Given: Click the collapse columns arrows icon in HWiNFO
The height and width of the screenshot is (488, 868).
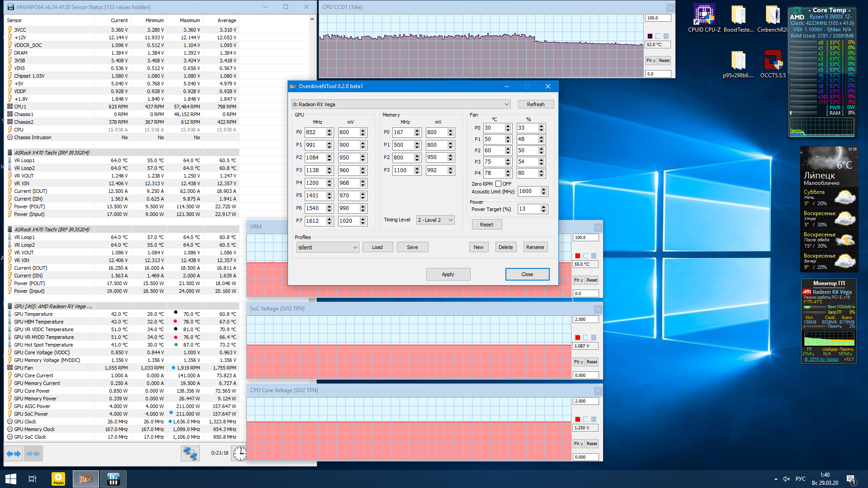Looking at the screenshot, I should point(33,453).
